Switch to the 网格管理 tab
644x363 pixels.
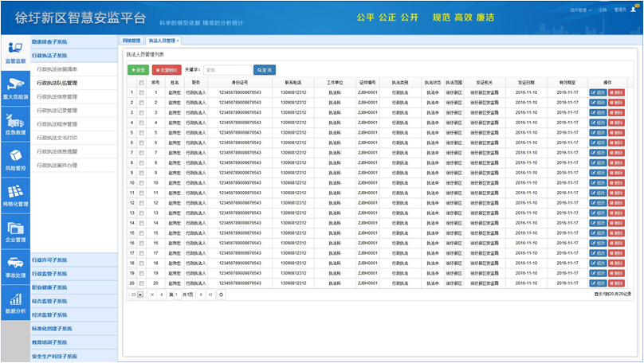point(132,41)
